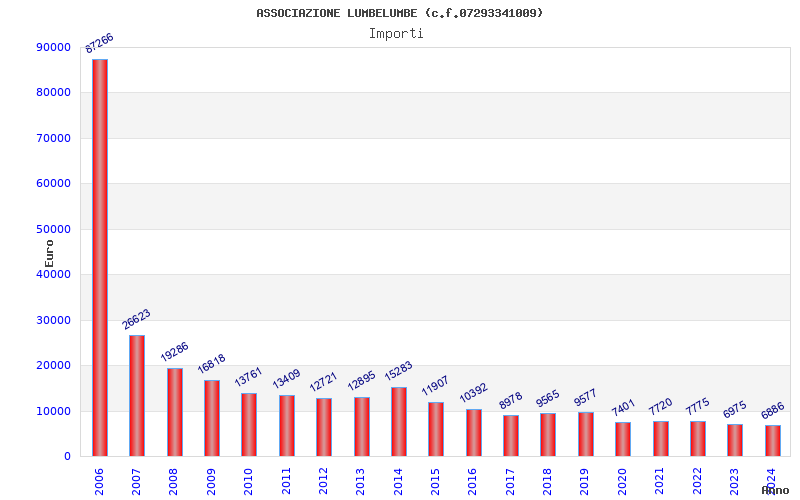The width and height of the screenshot is (800, 500).
Task: Click the data label 19286
Action: click(x=174, y=352)
